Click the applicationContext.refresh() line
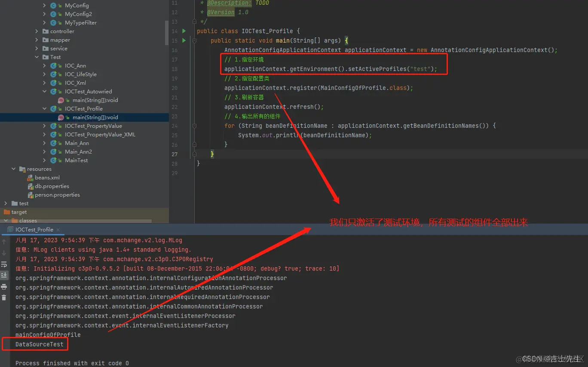The width and height of the screenshot is (588, 367). [x=274, y=107]
